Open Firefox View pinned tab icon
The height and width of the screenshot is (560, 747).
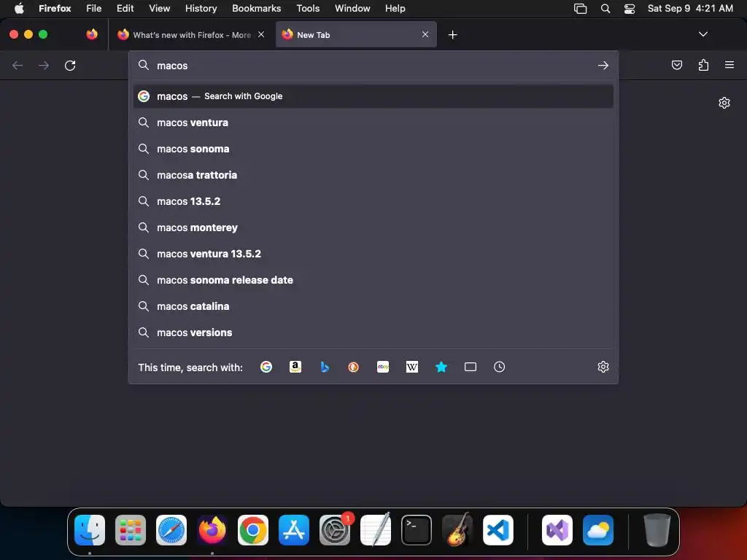tap(92, 34)
